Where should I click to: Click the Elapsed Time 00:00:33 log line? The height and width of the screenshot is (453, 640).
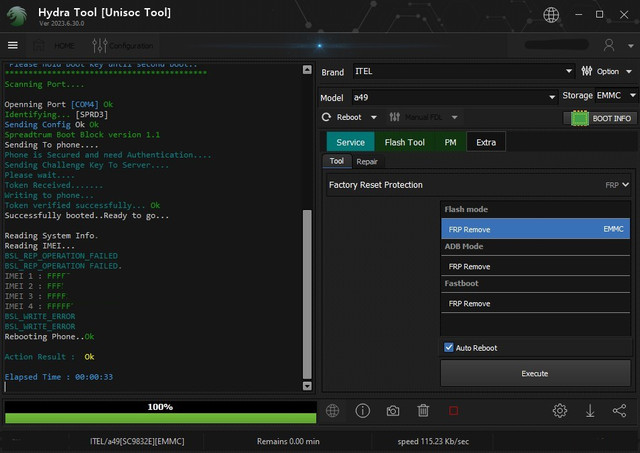pos(59,377)
